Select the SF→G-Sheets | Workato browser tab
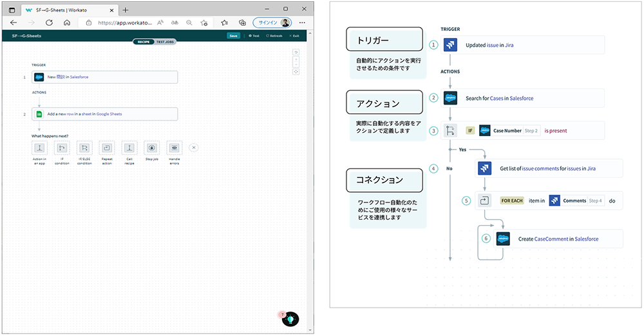 [x=69, y=10]
